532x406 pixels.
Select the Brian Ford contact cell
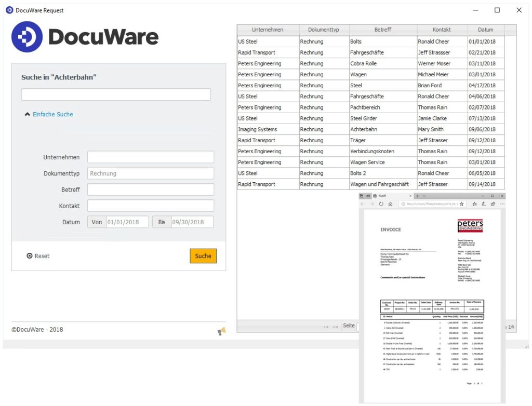coord(442,86)
